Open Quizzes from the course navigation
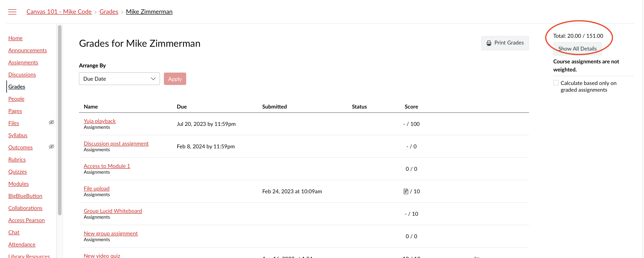 18,172
